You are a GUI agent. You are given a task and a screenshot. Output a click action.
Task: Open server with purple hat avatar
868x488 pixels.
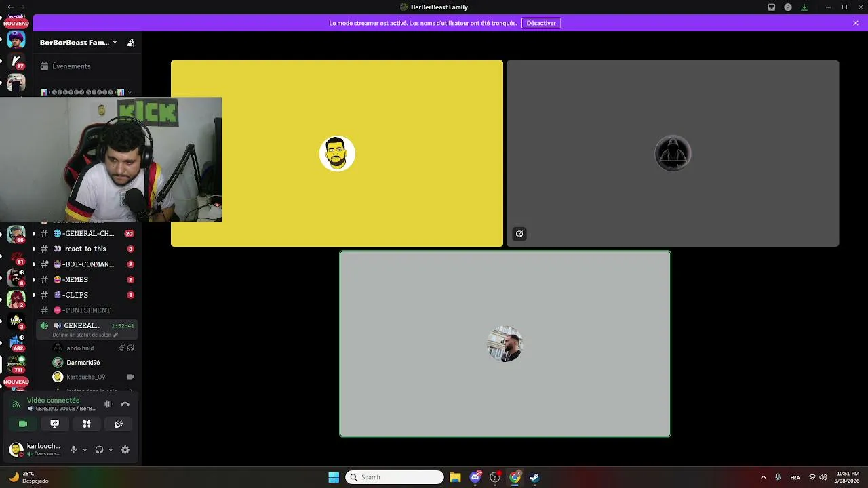click(x=16, y=39)
